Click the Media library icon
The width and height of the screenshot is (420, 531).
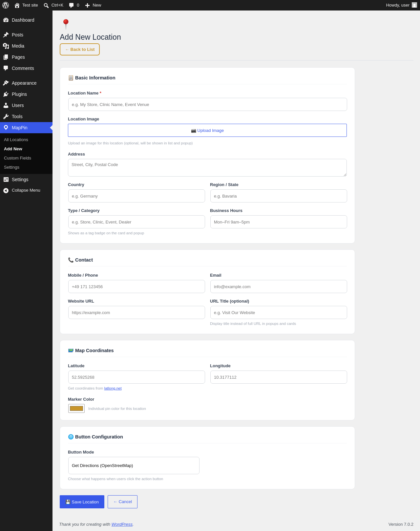pos(6,46)
